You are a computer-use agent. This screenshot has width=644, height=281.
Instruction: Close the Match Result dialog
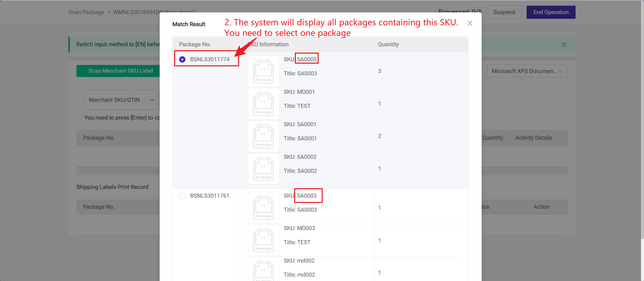470,23
